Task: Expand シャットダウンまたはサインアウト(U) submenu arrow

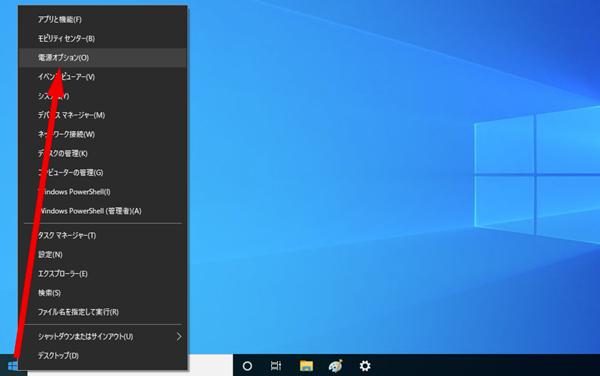Action: click(x=179, y=337)
